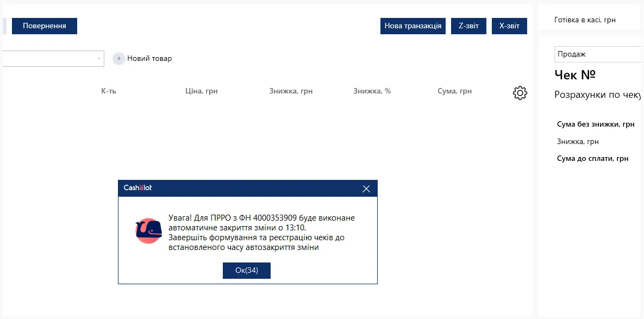This screenshot has width=644, height=319.
Task: Click the plus icon for Новий товар
Action: click(118, 59)
